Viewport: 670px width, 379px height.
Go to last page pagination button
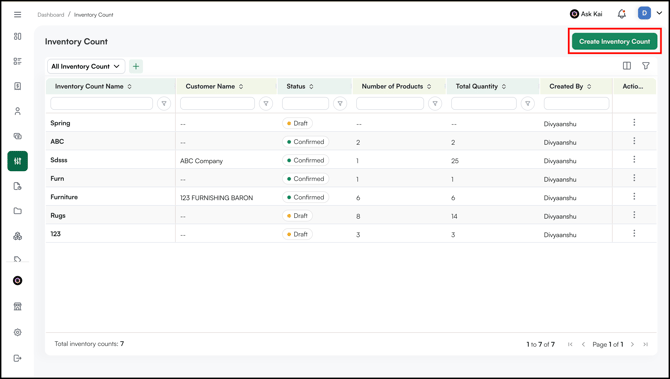tap(646, 344)
